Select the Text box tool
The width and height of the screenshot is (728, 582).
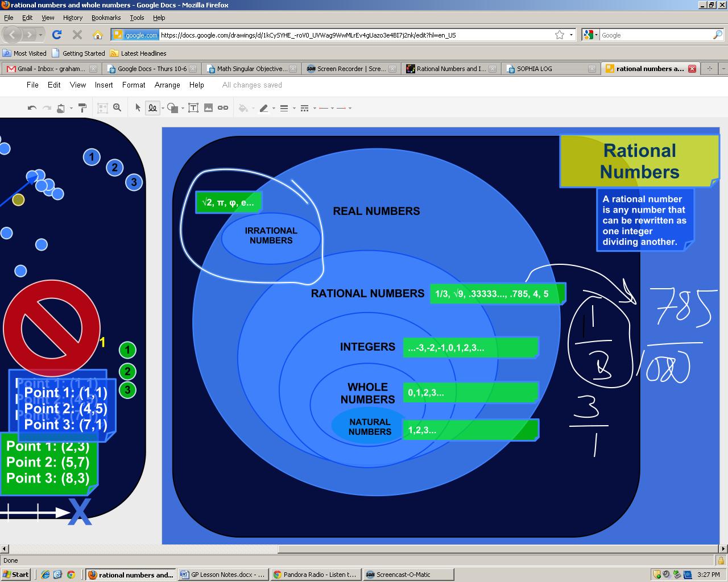point(193,108)
